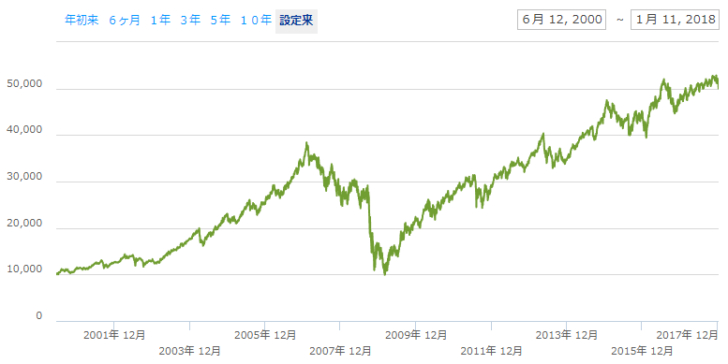Viewport: 728px width, 364px height.
Task: Click the 2003年 12月 axis label
Action: [x=189, y=350]
